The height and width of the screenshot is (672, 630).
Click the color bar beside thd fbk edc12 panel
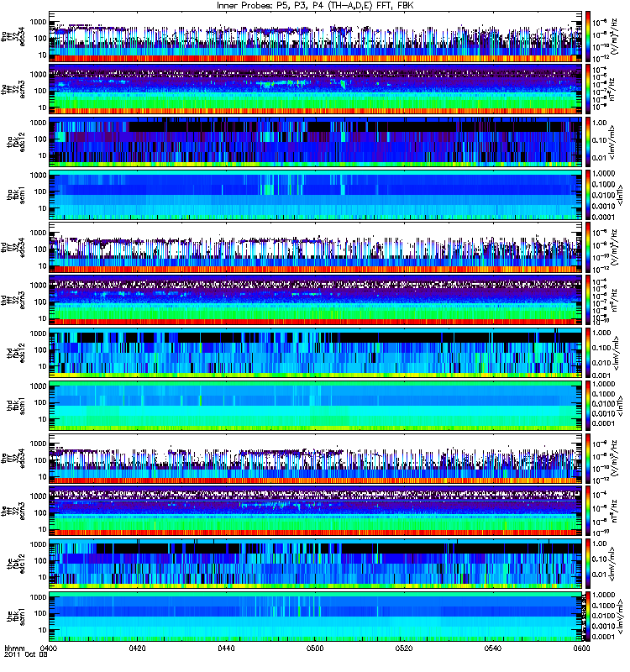click(588, 353)
